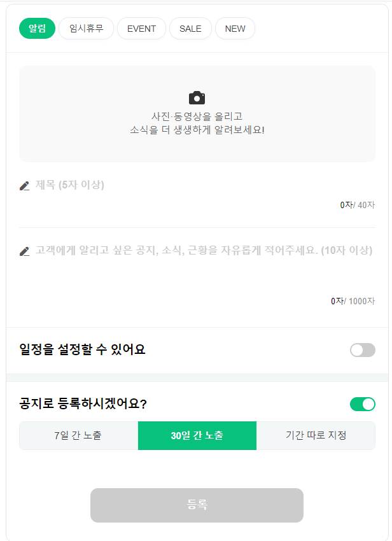This screenshot has height=541, width=392.
Task: Pick the NEW category tab
Action: click(235, 28)
